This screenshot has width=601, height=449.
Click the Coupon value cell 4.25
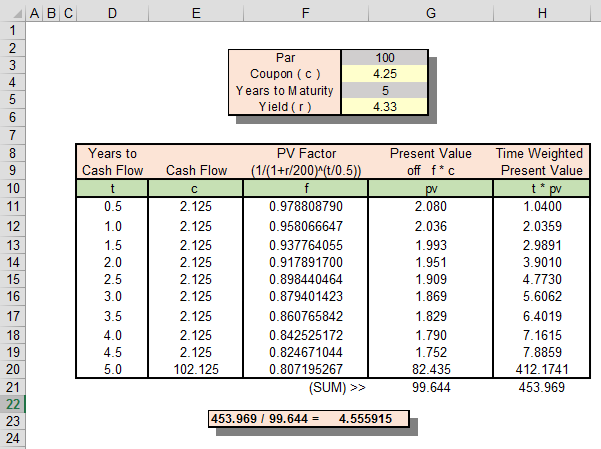385,74
